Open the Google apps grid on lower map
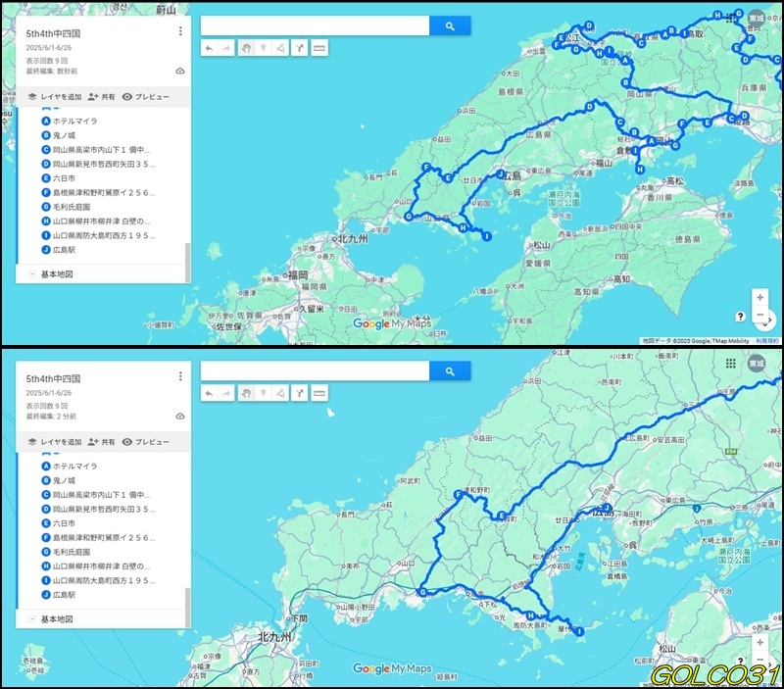784x689 pixels. 730,363
